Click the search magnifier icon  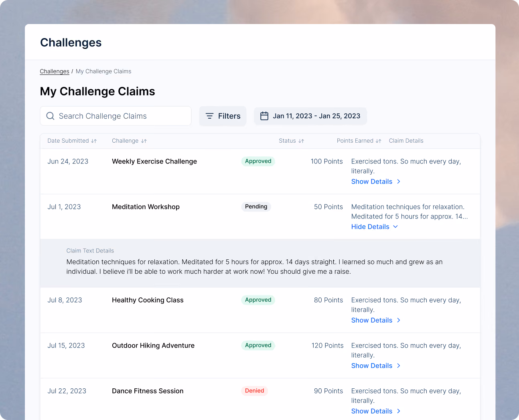(x=50, y=116)
